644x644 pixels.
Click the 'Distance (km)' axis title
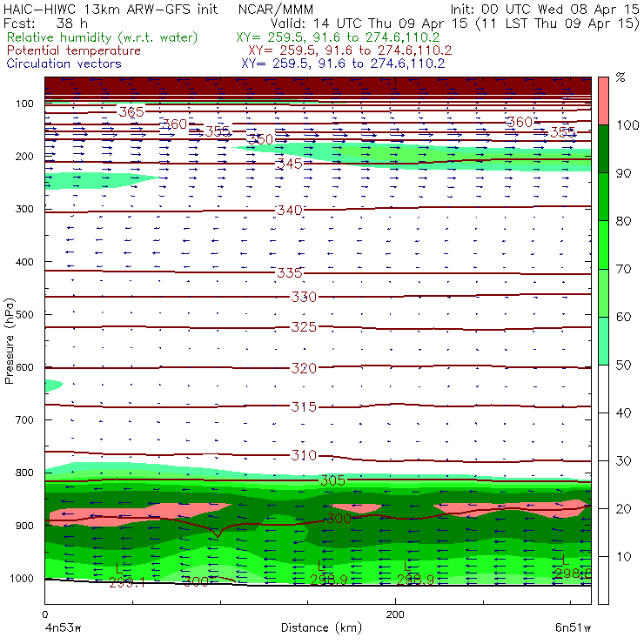(321, 627)
